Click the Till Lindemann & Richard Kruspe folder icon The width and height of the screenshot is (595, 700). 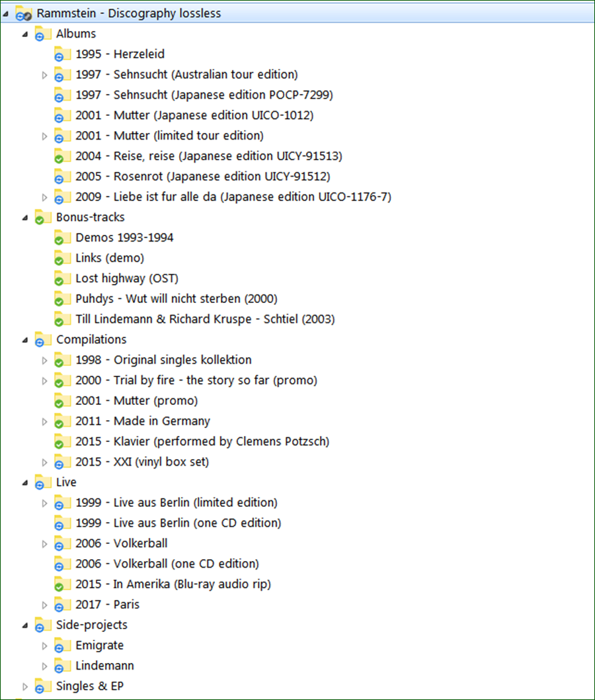62,319
